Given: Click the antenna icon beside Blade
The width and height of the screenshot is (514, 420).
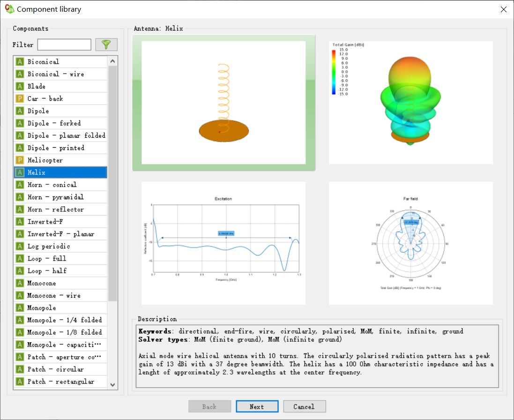Looking at the screenshot, I should coord(20,86).
